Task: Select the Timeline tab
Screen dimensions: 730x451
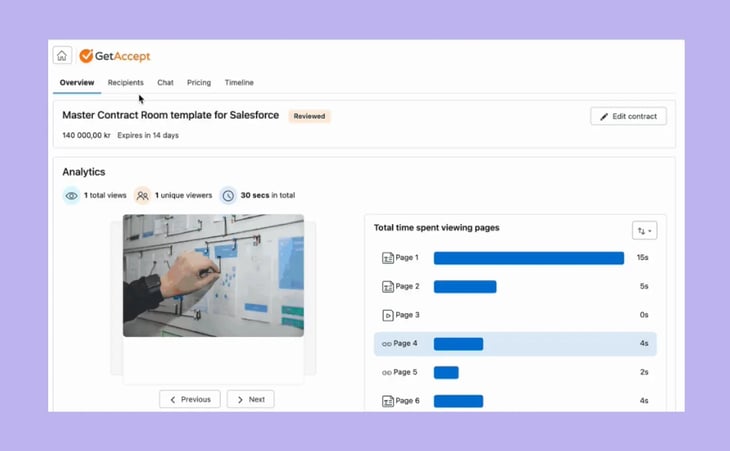Action: click(x=239, y=82)
